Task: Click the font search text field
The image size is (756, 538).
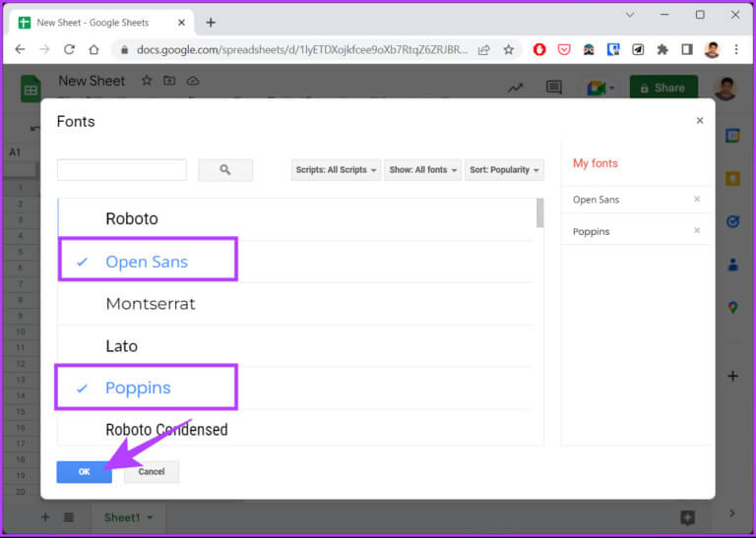Action: coord(122,170)
